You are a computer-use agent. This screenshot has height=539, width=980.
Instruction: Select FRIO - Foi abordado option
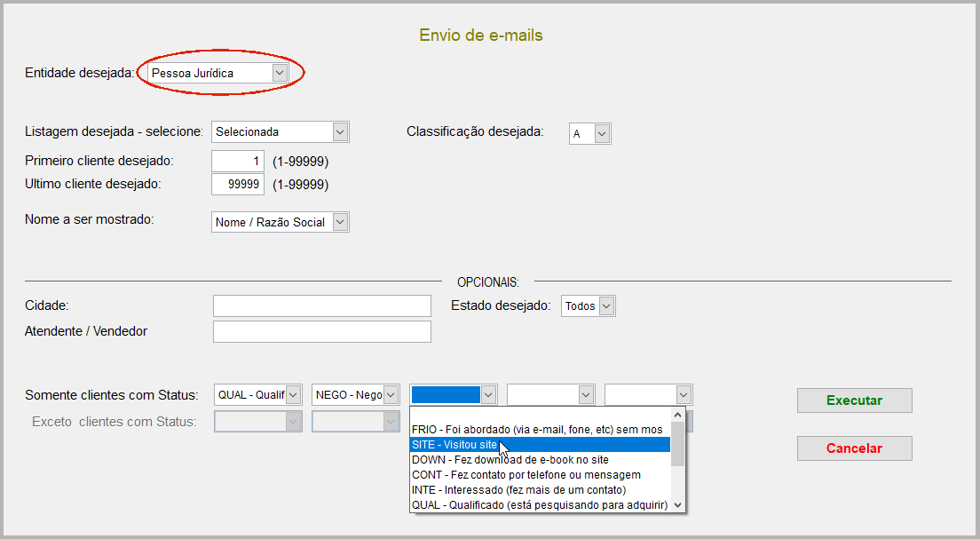click(x=537, y=429)
